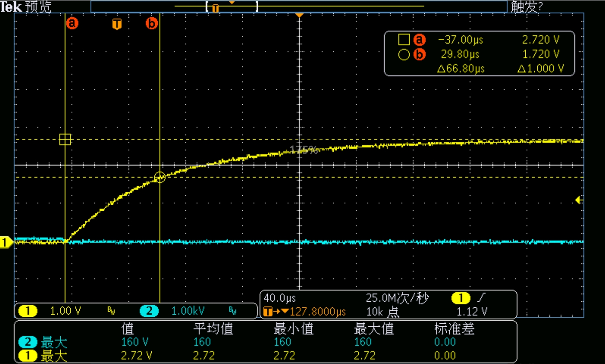Select circle cursor b point on waveform
The height and width of the screenshot is (364, 605).
(160, 177)
